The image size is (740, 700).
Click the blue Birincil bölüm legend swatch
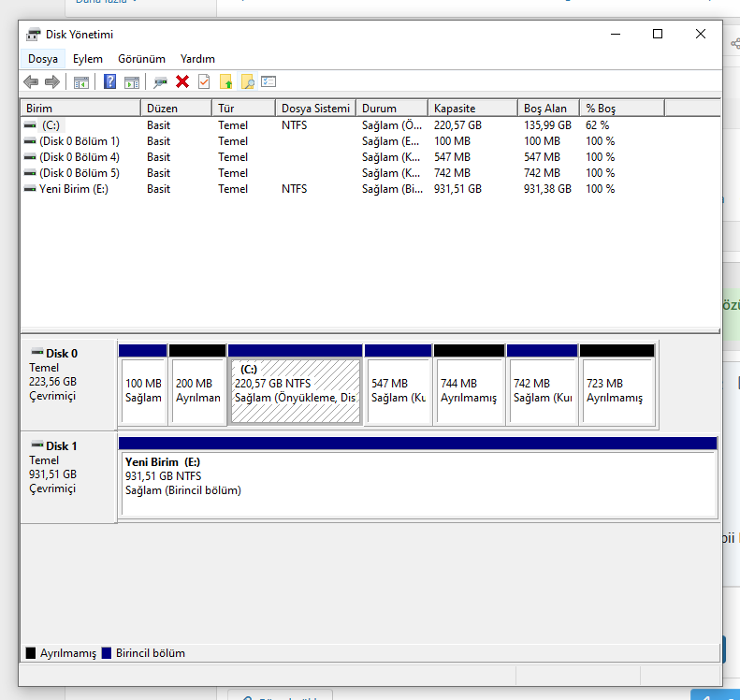pyautogui.click(x=107, y=653)
